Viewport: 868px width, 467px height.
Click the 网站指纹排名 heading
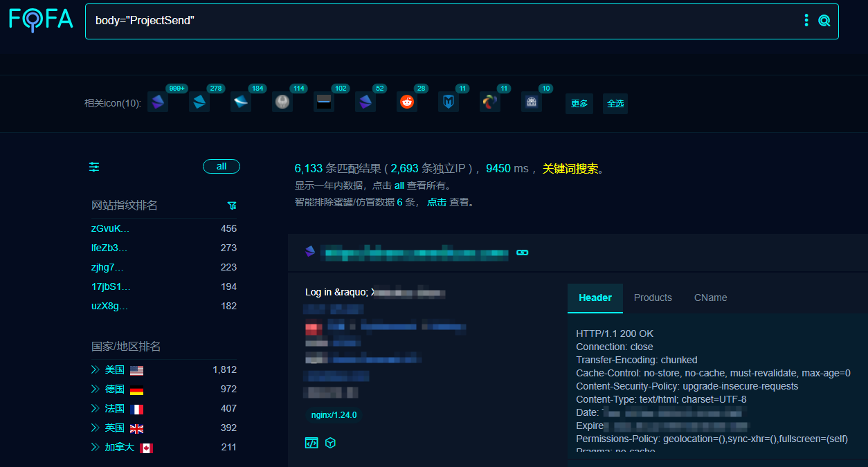coord(125,205)
